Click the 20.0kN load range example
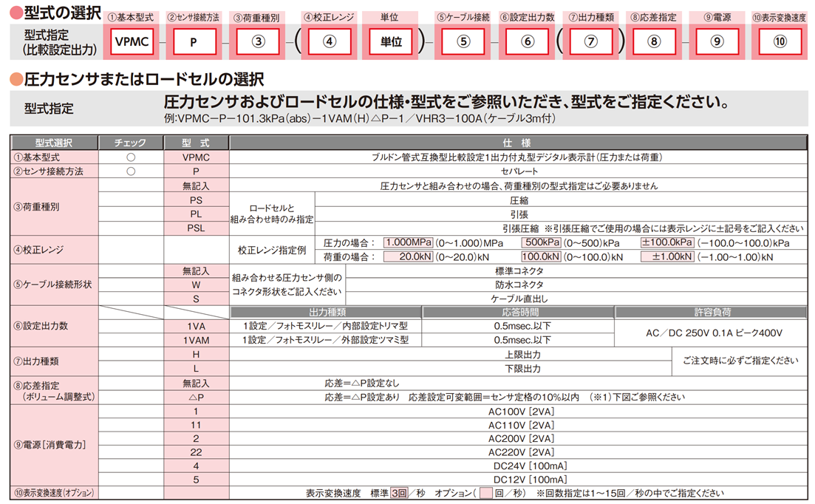Screen dimensions: 815x504 409,256
